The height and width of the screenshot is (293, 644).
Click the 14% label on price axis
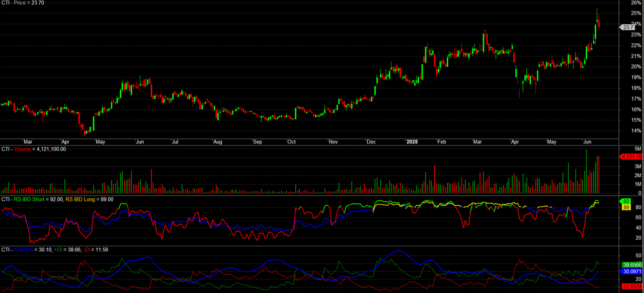pyautogui.click(x=636, y=131)
